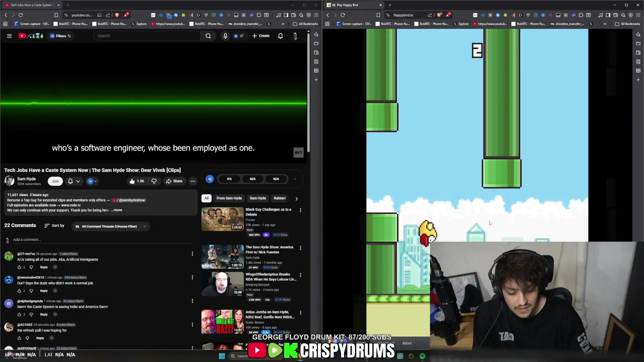Dislike the @CT-mn7vu comment
Image resolution: width=644 pixels, height=362 pixels.
[x=31, y=267]
